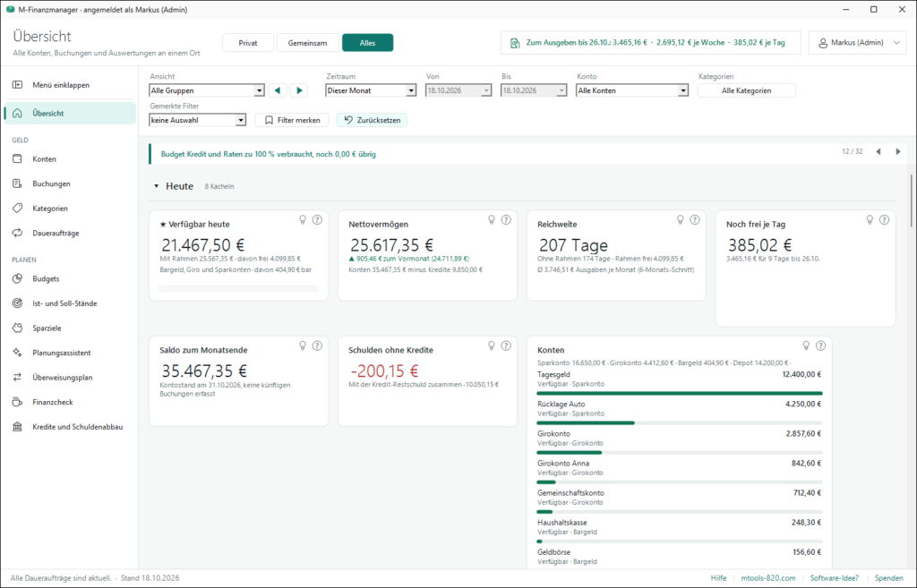Click help icon on Nettovermögen tile

tap(506, 220)
